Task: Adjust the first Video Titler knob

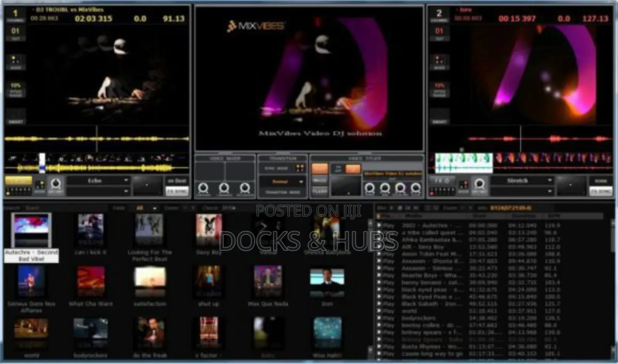Action: pos(370,188)
